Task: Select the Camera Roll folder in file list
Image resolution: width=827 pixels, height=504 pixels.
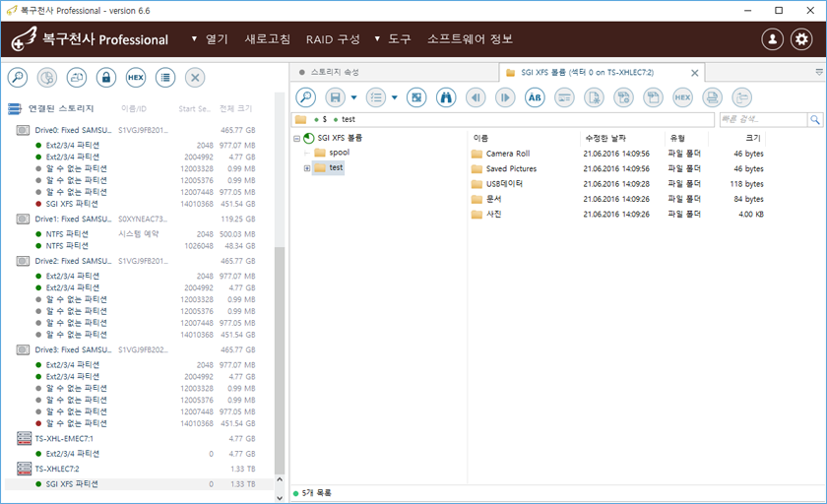Action: point(507,154)
